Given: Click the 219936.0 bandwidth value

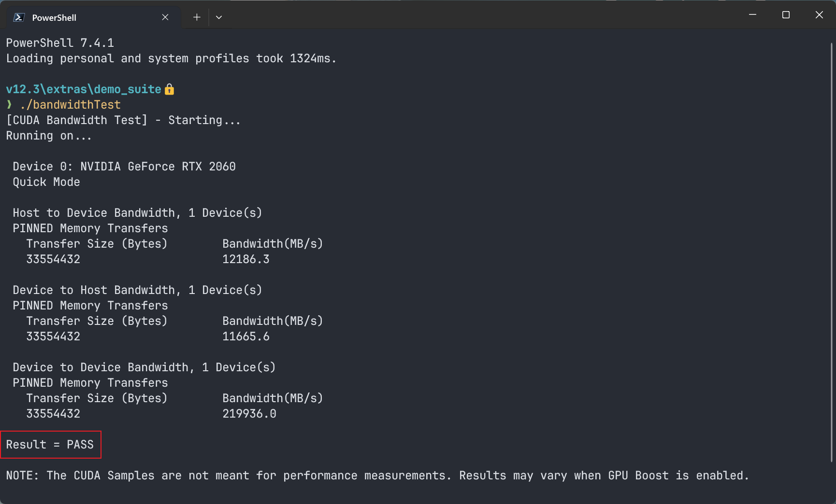Looking at the screenshot, I should (249, 414).
